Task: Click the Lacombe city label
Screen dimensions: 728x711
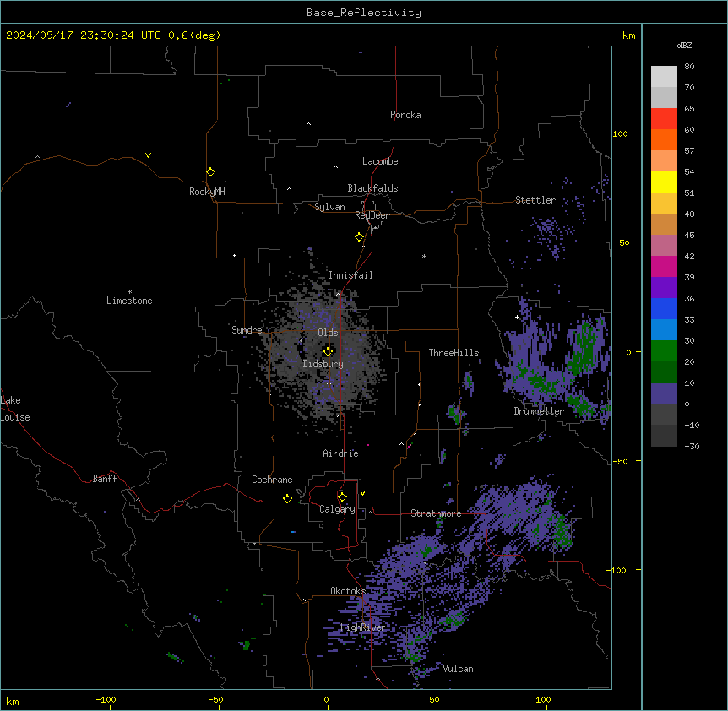Action: click(x=380, y=161)
